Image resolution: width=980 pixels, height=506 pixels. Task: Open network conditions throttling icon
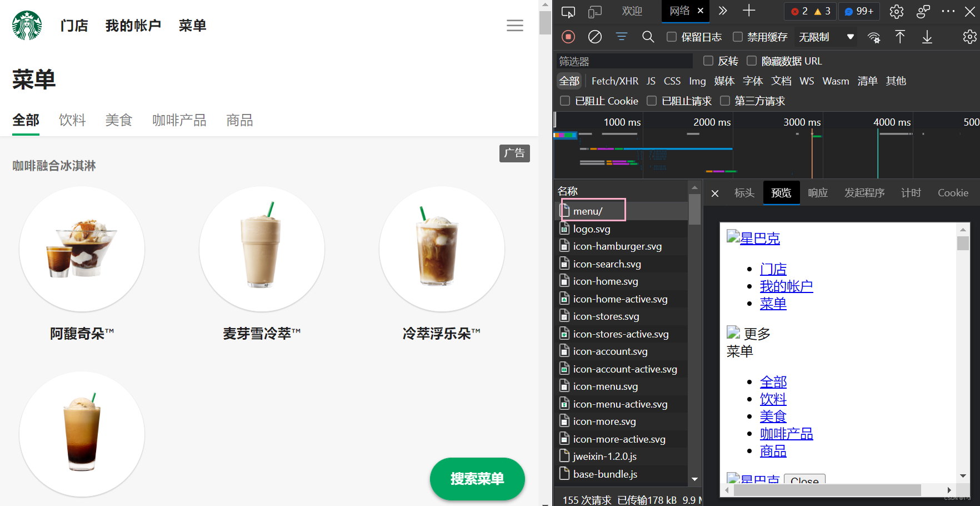coord(874,38)
